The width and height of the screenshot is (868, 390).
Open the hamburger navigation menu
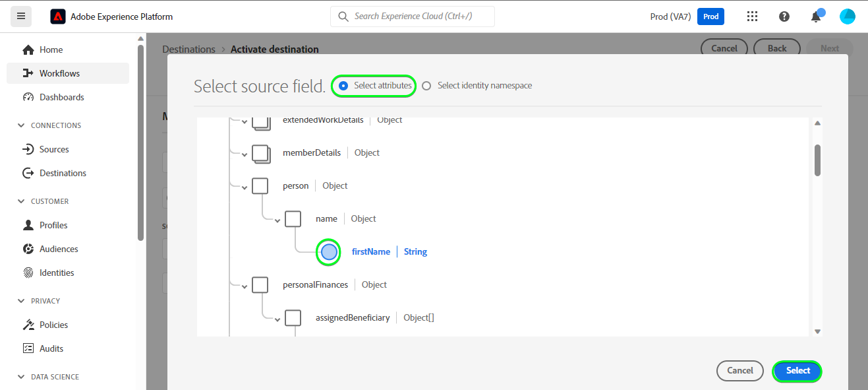(21, 16)
